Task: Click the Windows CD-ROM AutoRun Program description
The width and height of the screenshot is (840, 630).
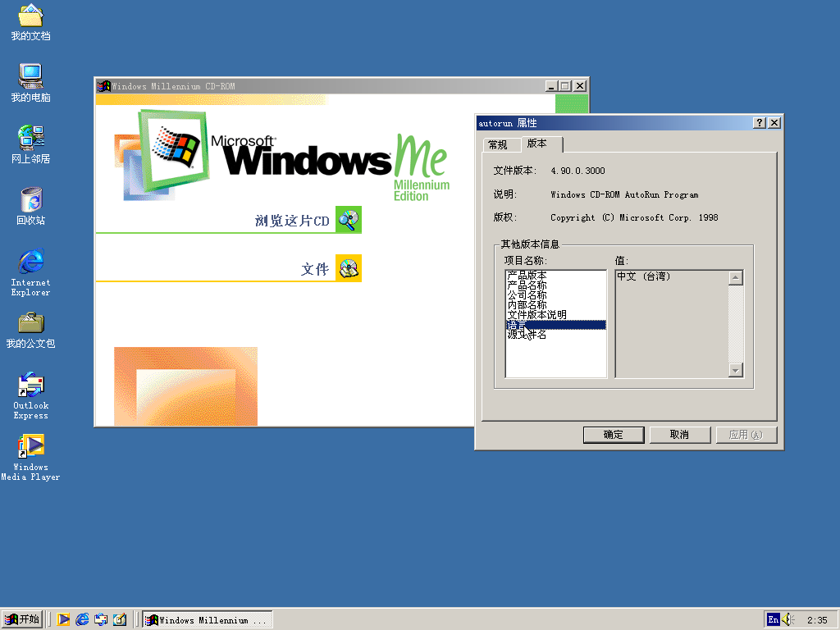Action: (624, 194)
